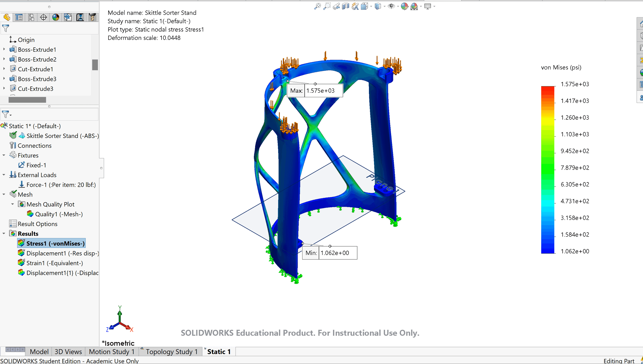Open the blue cube manager tab
This screenshot has width=643, height=364.
click(x=68, y=17)
